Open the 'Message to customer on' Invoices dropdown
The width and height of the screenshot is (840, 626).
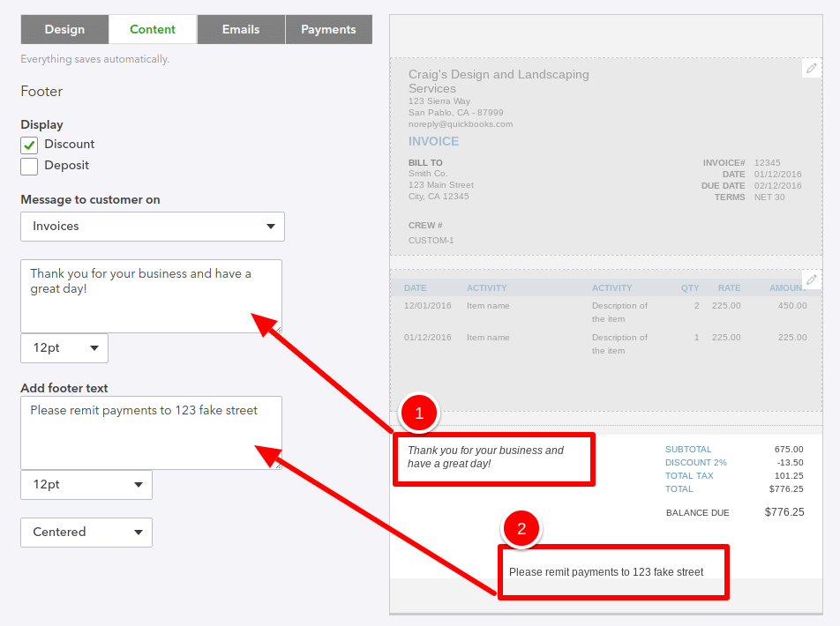click(152, 227)
